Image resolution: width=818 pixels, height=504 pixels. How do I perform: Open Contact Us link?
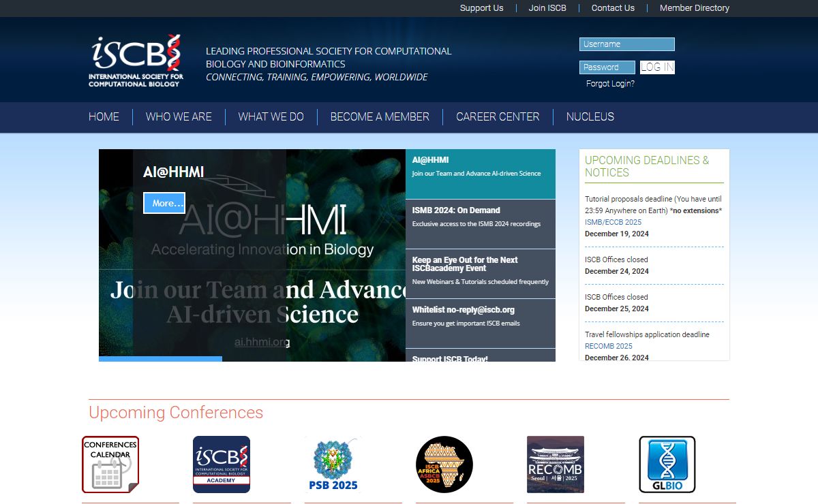pos(613,8)
